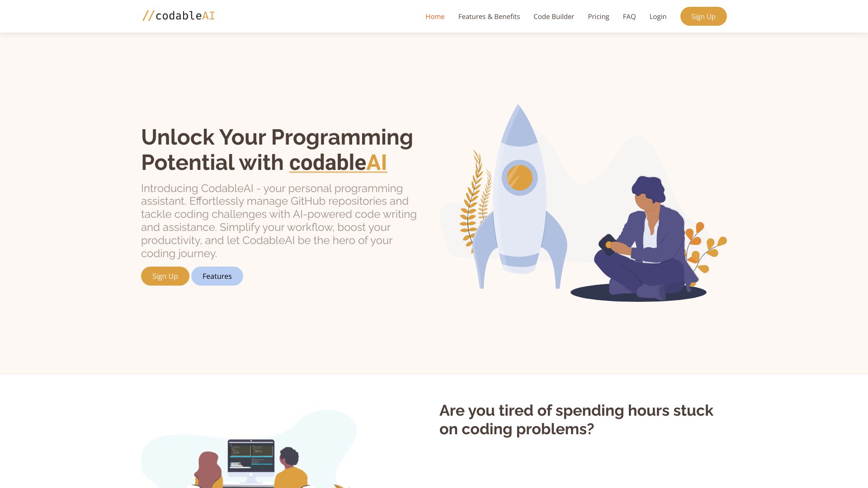Click the Login navigation link

click(x=658, y=16)
